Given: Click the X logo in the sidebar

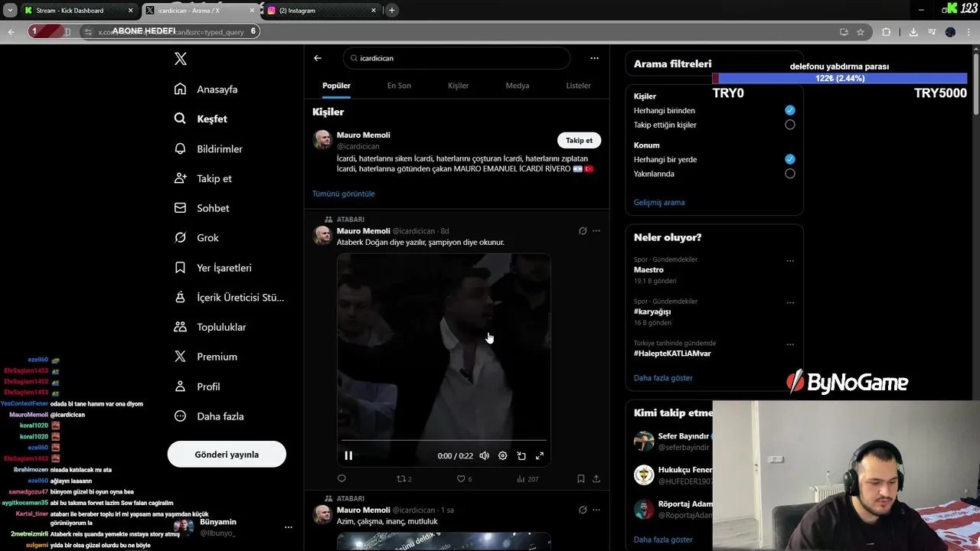Looking at the screenshot, I should pos(180,59).
